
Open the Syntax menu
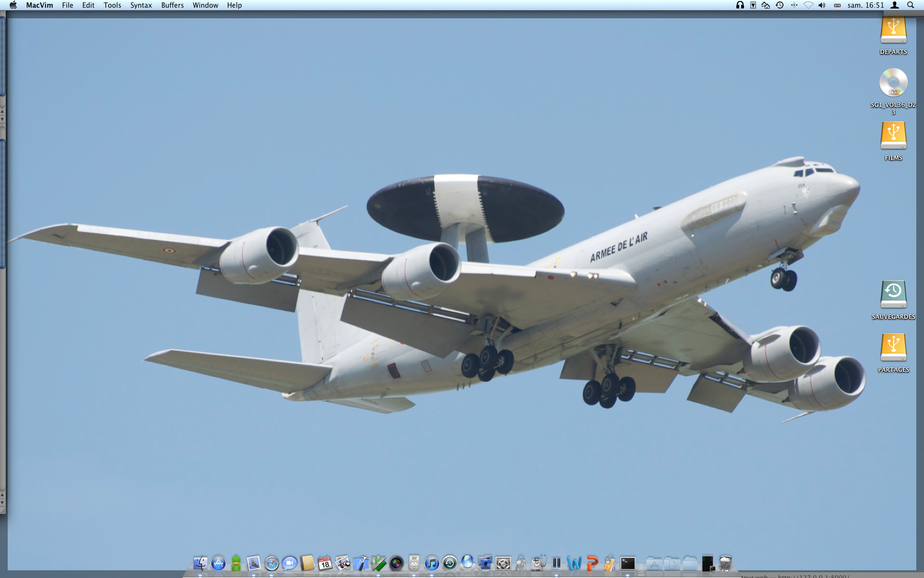tap(141, 5)
